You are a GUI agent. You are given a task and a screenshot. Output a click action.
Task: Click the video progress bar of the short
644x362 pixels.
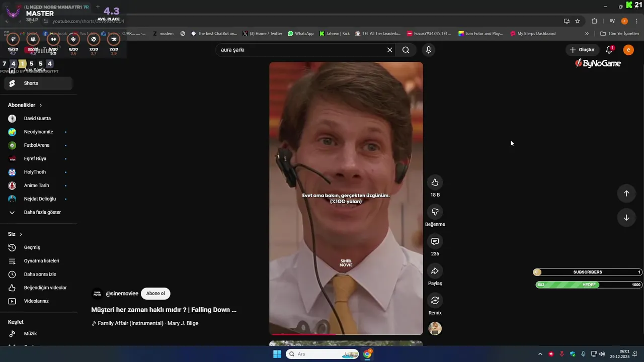pos(346,334)
